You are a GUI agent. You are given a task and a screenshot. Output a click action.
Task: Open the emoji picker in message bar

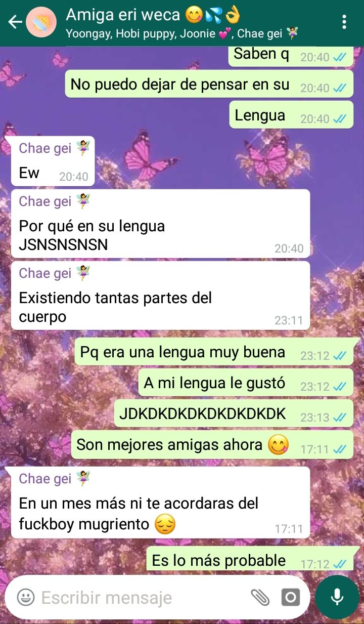tap(26, 597)
